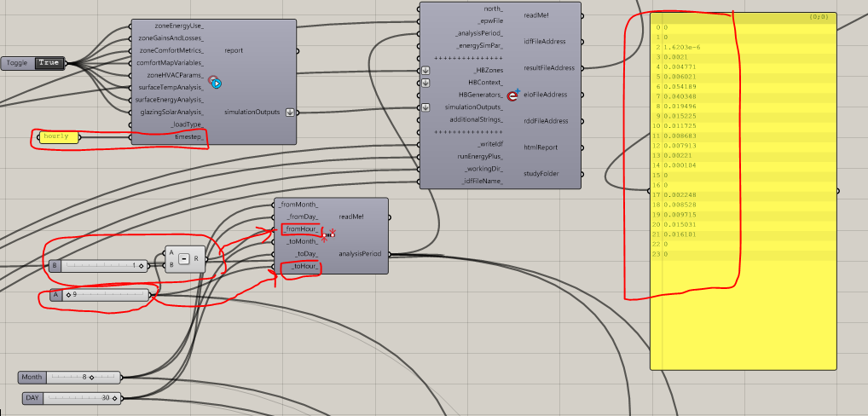Viewport: 868px width, 416px height.
Task: Click the _toHour_ input
Action: click(304, 267)
